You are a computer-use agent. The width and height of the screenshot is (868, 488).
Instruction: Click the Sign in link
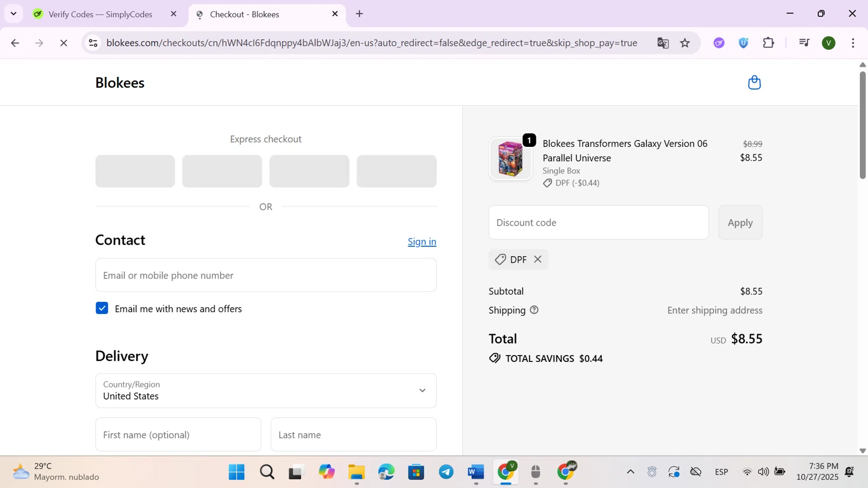coord(422,242)
